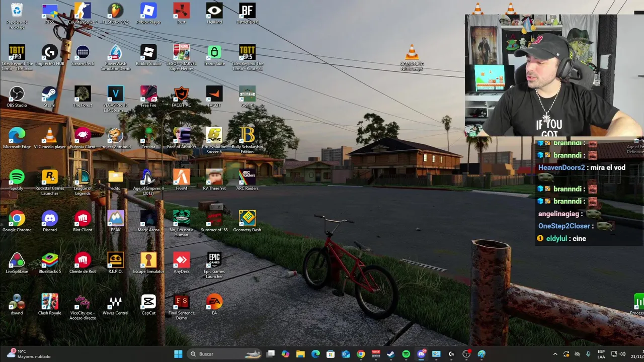Open Microsoft Store from the taskbar

[331, 354]
